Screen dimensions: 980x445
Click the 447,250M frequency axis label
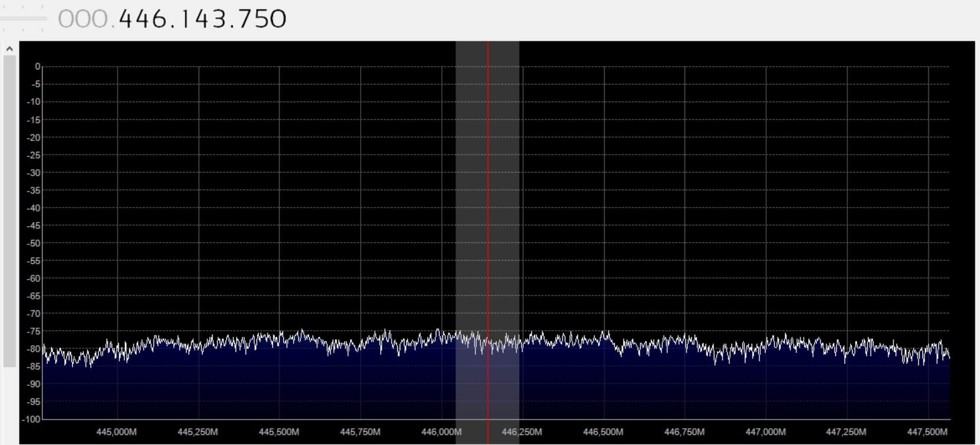point(846,432)
